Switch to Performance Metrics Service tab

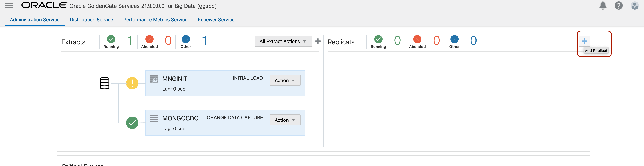click(155, 20)
